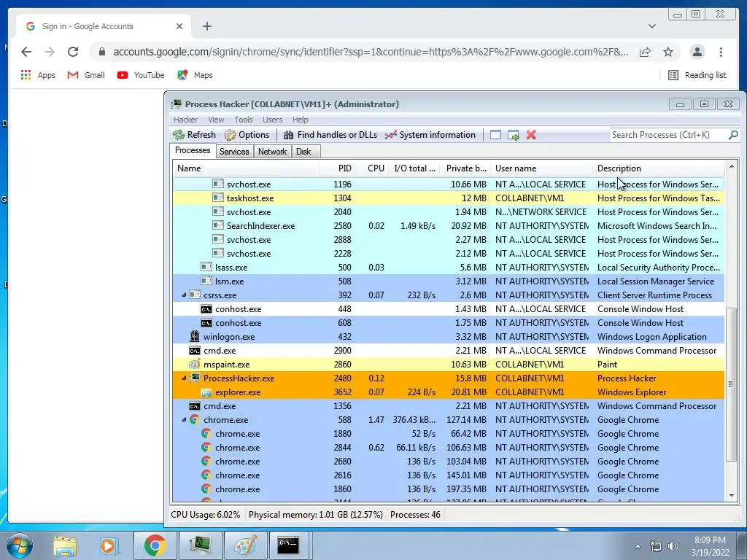This screenshot has width=747, height=560.
Task: Open a new Chrome tab
Action: [206, 26]
